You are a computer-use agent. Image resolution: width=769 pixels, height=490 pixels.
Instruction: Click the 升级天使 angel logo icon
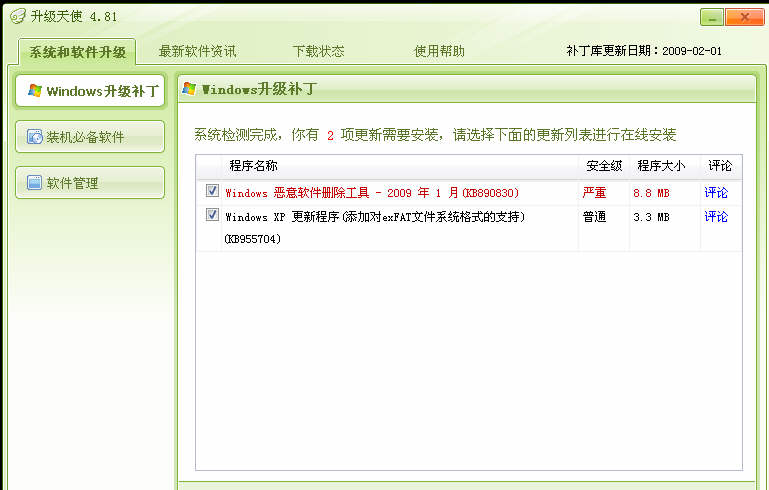click(x=17, y=17)
